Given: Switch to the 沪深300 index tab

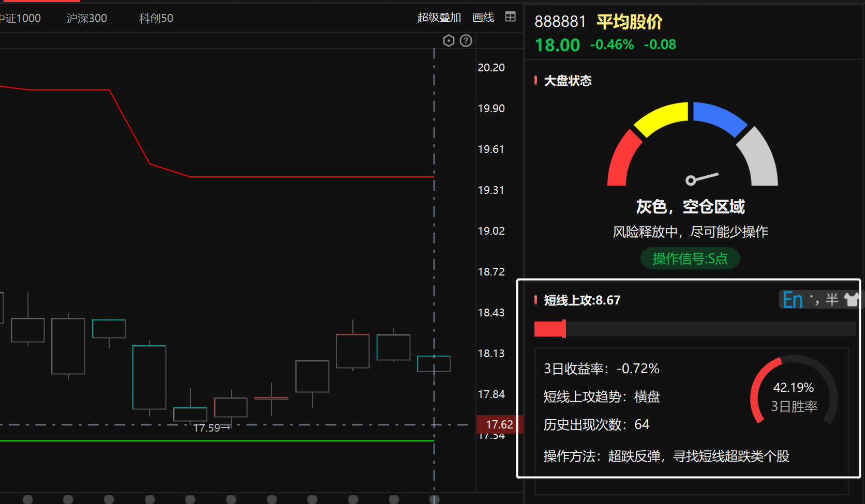Looking at the screenshot, I should [86, 19].
